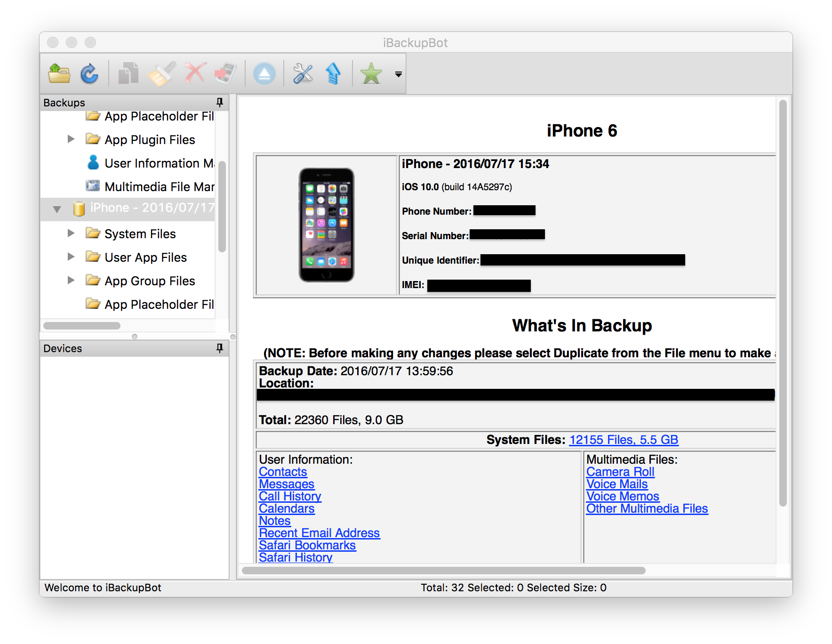Viewport: 832px width, 644px height.
Task: Open the 12155 Files, 5.5 GB link
Action: 624,440
